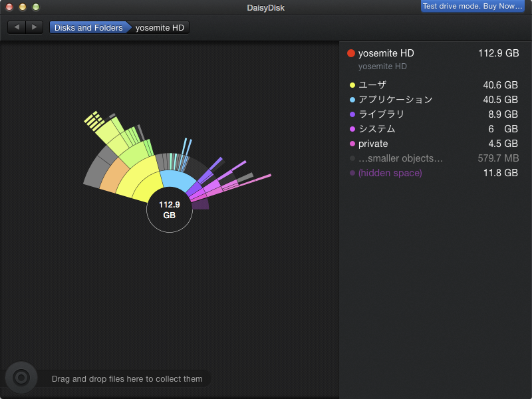
Task: Click the yellow dot beside ユーザ
Action: [352, 85]
